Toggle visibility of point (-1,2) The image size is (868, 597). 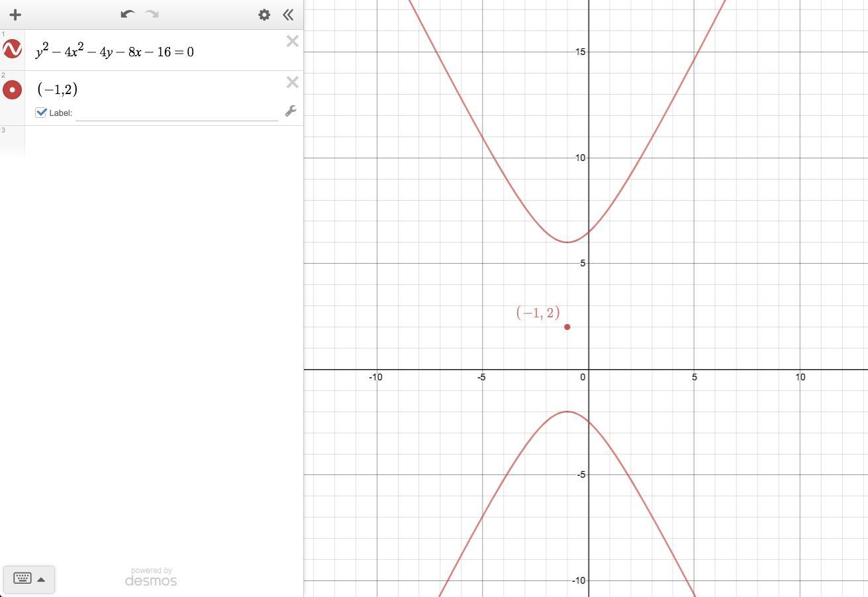(x=12, y=89)
